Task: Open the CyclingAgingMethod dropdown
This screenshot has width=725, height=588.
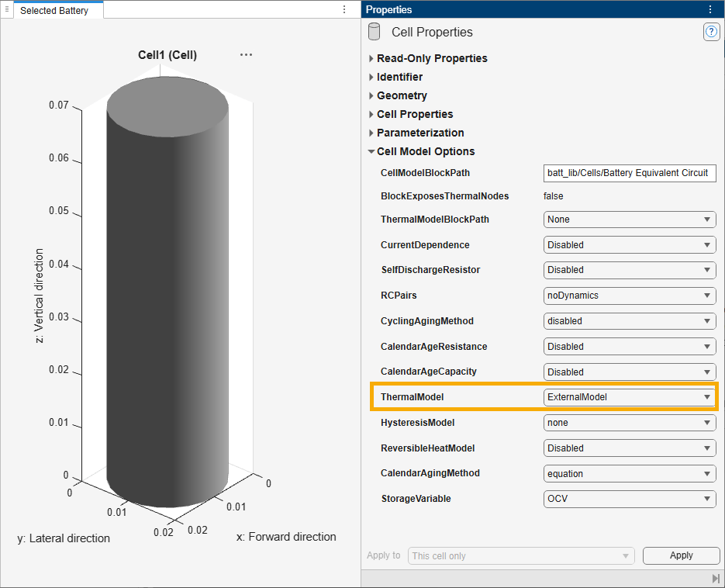Action: [x=630, y=321]
